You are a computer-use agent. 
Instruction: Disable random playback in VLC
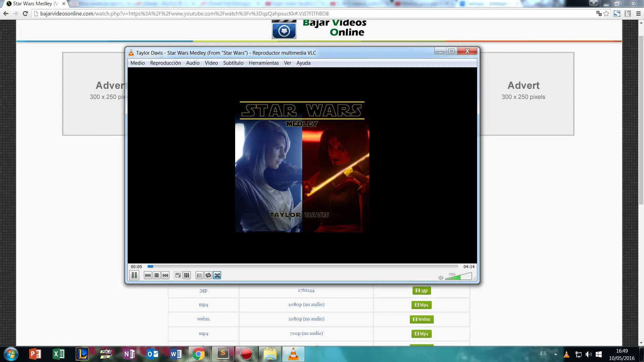point(217,275)
